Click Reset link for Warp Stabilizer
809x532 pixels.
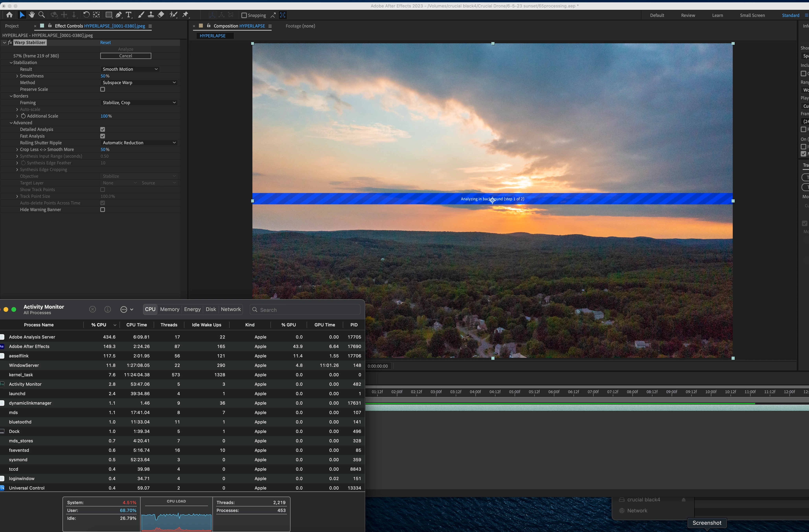[105, 42]
